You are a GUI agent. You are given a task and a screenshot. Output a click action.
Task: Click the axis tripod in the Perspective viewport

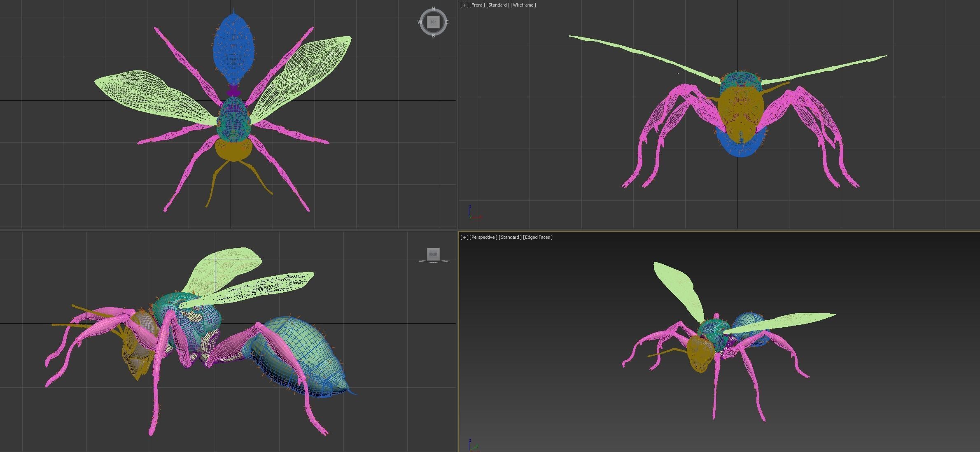coord(470,445)
